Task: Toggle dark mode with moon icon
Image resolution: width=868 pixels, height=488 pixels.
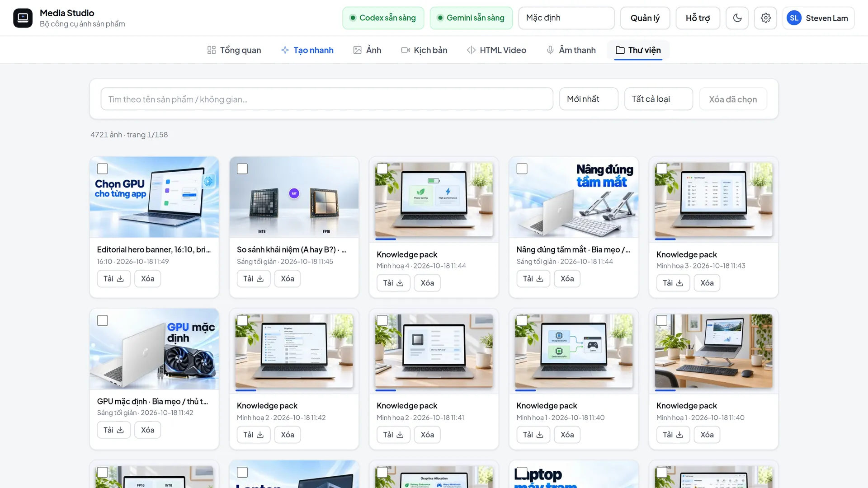Action: tap(737, 18)
